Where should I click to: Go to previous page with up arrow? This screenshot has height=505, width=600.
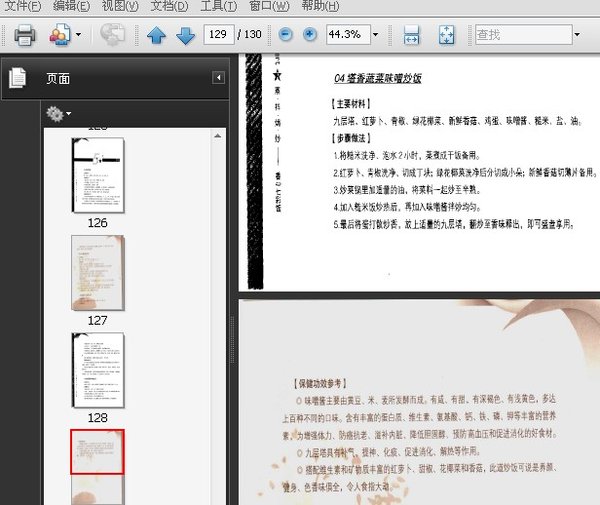click(157, 36)
